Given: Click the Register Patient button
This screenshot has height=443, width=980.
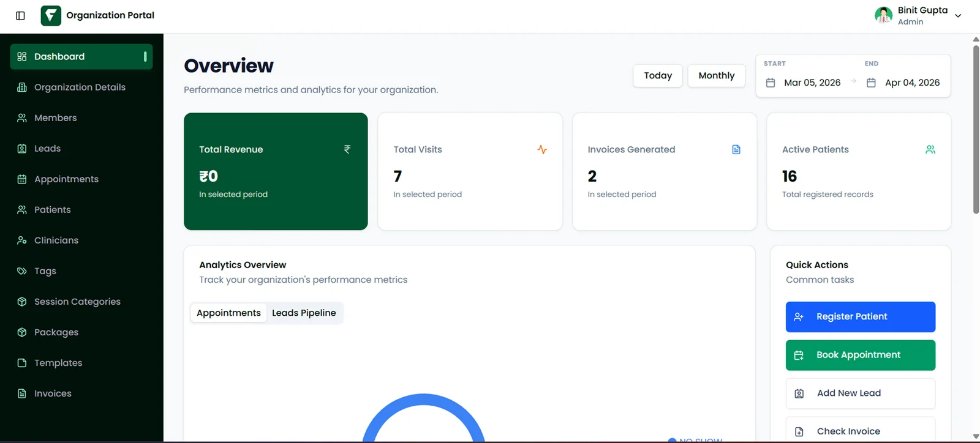Looking at the screenshot, I should pyautogui.click(x=861, y=316).
